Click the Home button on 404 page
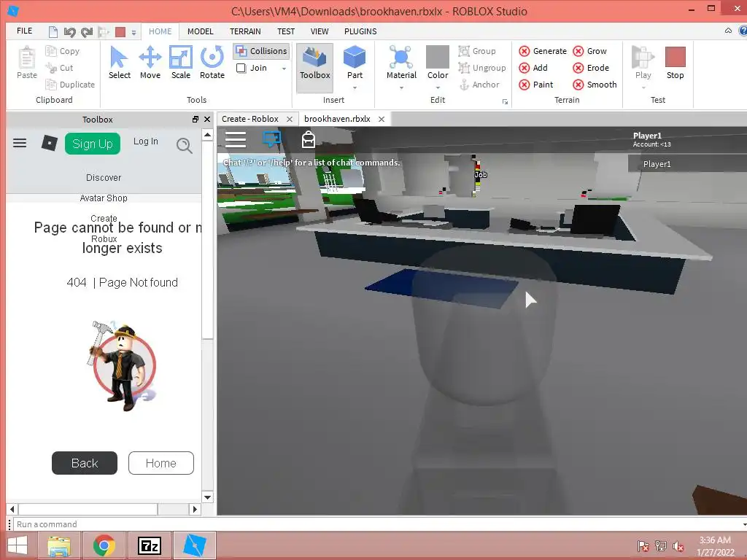The image size is (747, 560). pos(161,463)
